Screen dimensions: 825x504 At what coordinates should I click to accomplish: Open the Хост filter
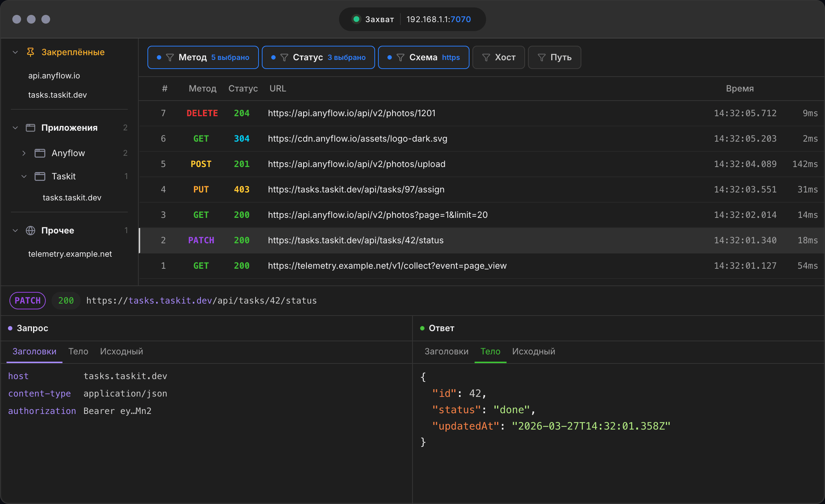[499, 57]
